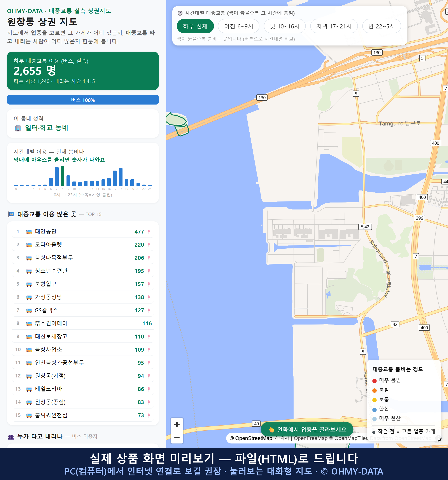
Task: Open the 인천북항관공선부두 stop row
Action: point(83,363)
